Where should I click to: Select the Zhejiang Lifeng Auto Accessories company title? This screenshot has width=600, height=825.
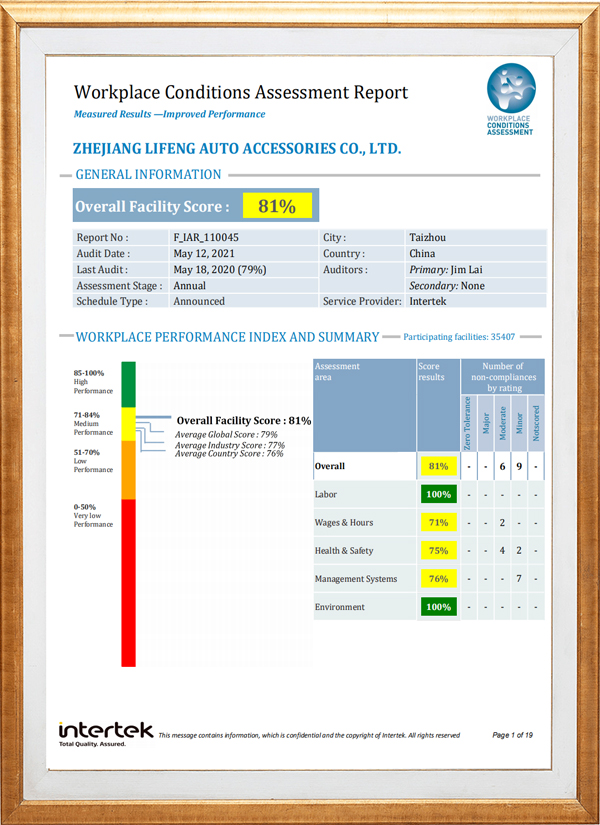pyautogui.click(x=237, y=149)
